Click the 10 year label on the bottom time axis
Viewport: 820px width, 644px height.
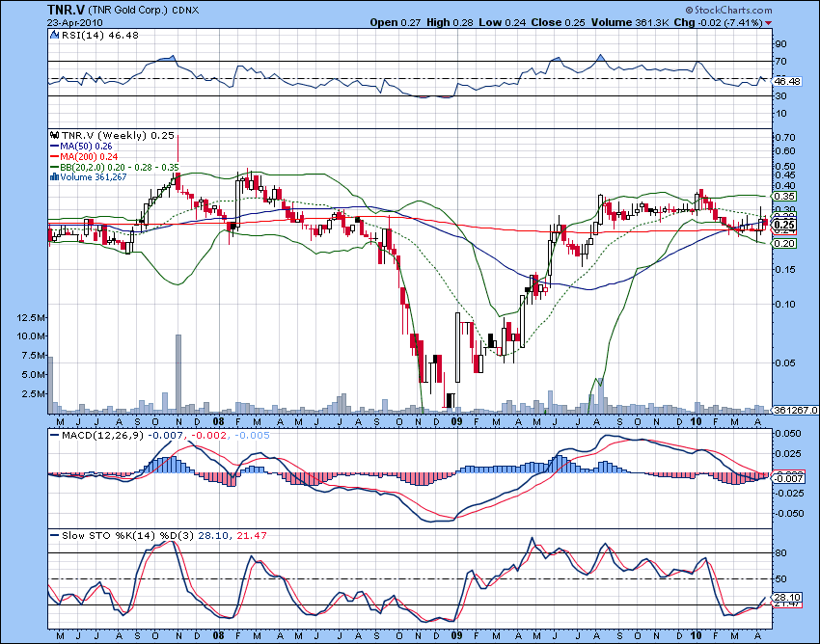697,635
